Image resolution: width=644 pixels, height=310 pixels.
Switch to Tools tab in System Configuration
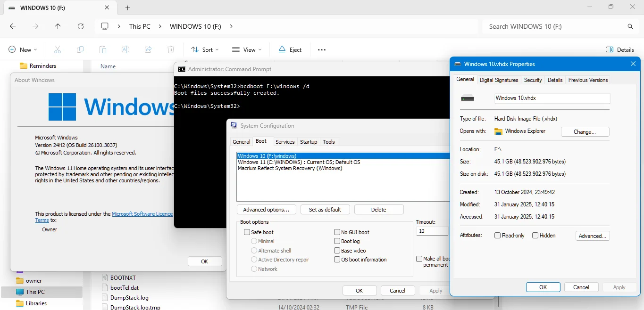(329, 142)
